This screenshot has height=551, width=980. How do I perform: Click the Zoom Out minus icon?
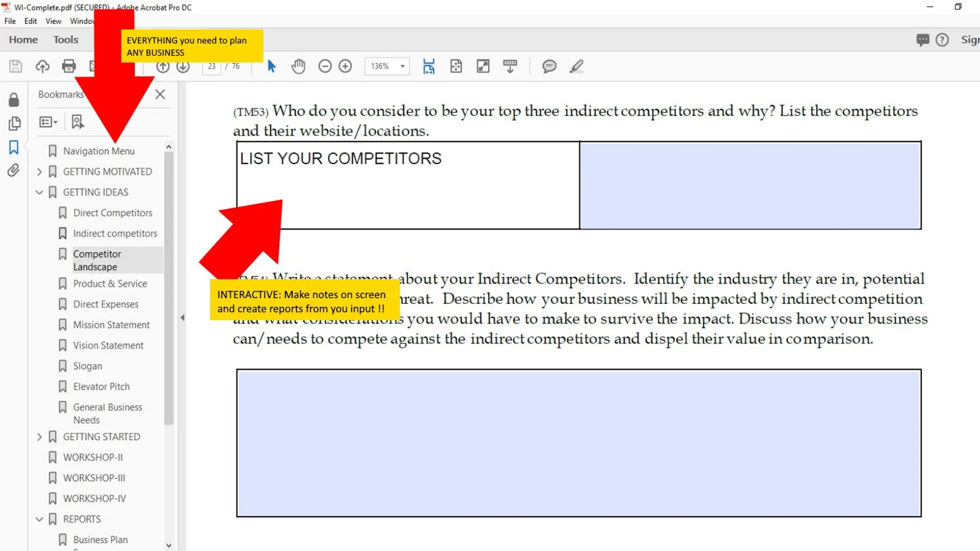(x=324, y=66)
